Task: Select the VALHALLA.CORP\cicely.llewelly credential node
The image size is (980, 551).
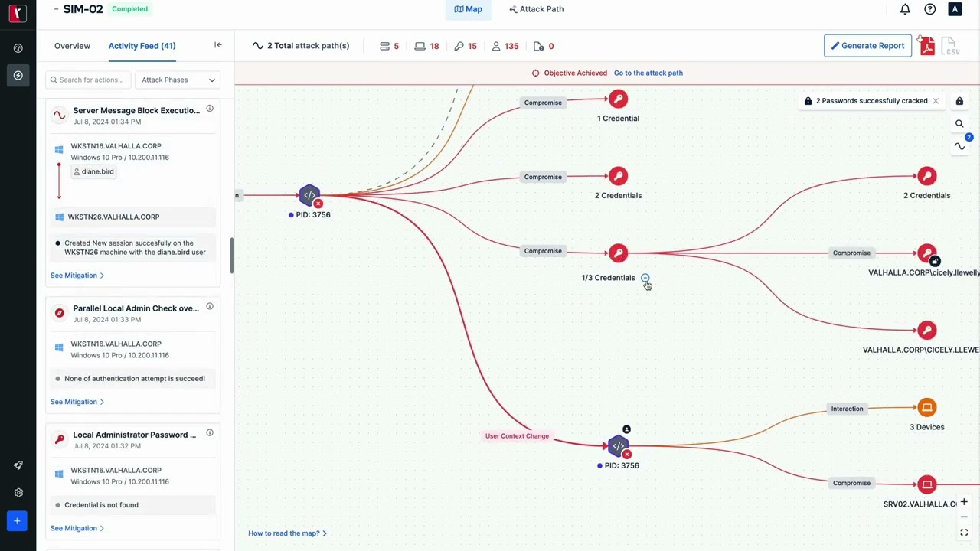Action: [927, 253]
